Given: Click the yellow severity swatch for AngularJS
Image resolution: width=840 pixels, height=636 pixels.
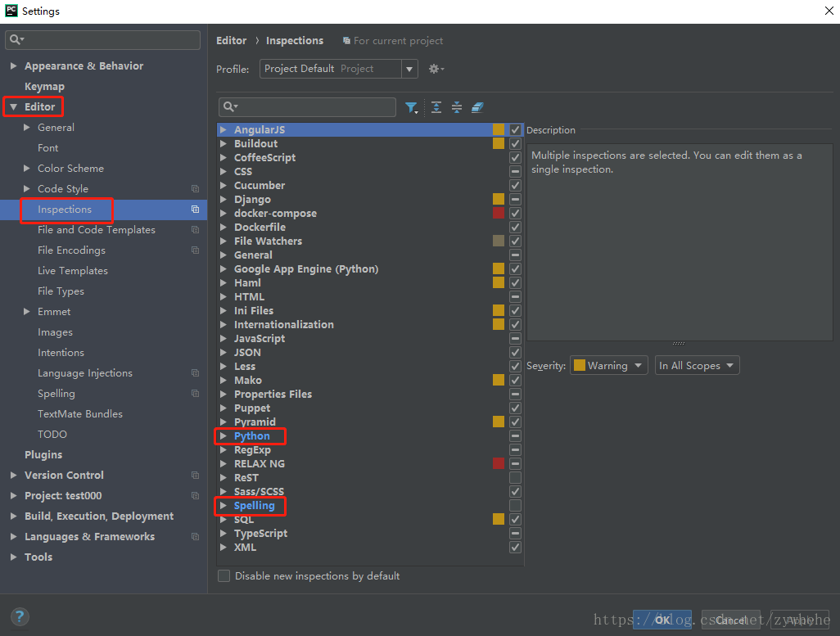Looking at the screenshot, I should [x=499, y=129].
